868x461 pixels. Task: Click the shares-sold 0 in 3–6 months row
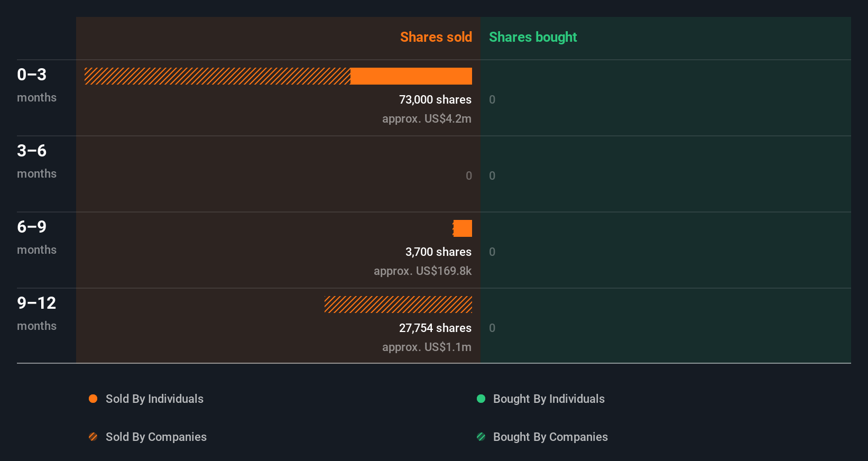pos(469,176)
